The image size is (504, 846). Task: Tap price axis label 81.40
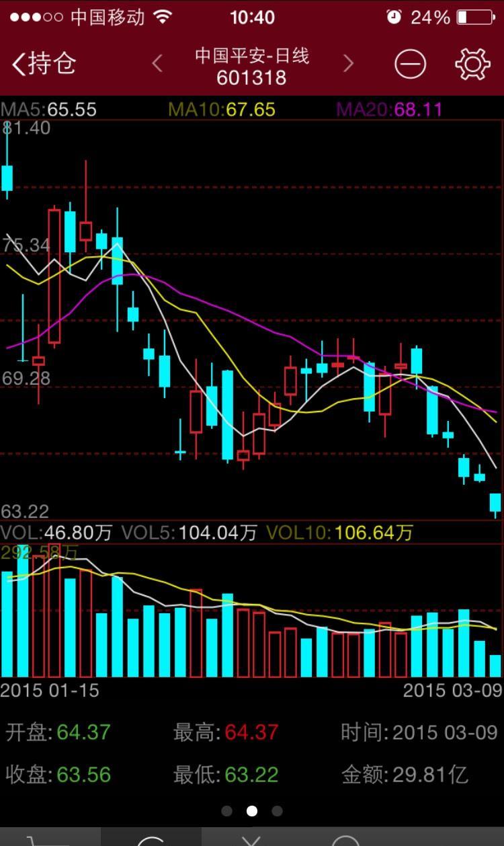pyautogui.click(x=26, y=128)
